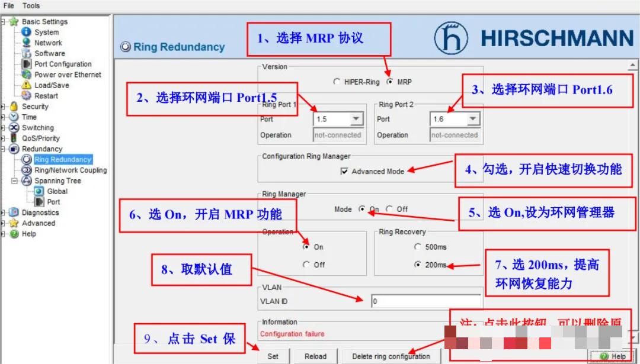The width and height of the screenshot is (640, 364).
Task: Click the Power over Ethernet icon
Action: tap(27, 74)
